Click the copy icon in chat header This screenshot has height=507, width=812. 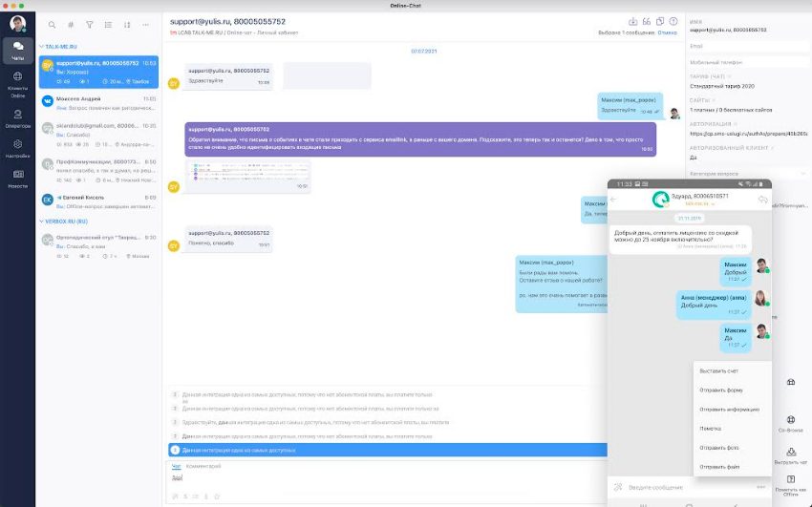click(x=660, y=21)
